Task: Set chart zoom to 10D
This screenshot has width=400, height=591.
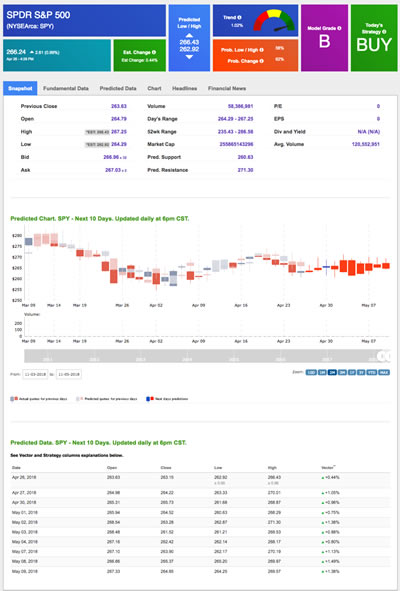Action: pos(311,372)
